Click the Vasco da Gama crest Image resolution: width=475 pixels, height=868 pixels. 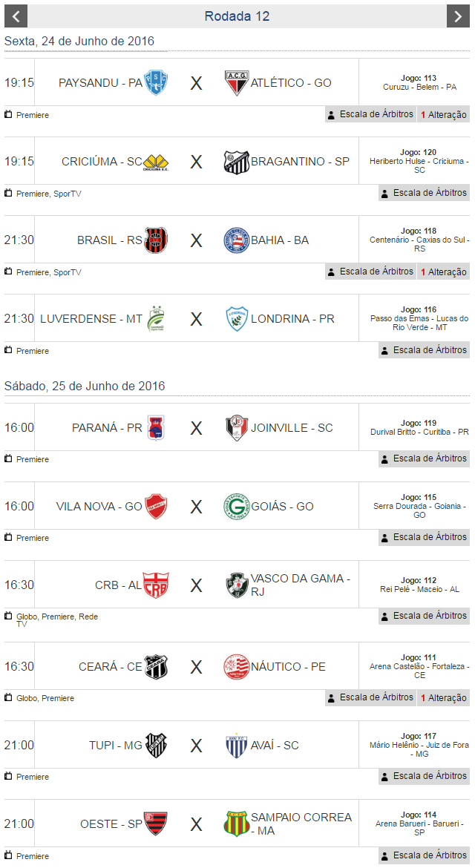[237, 585]
